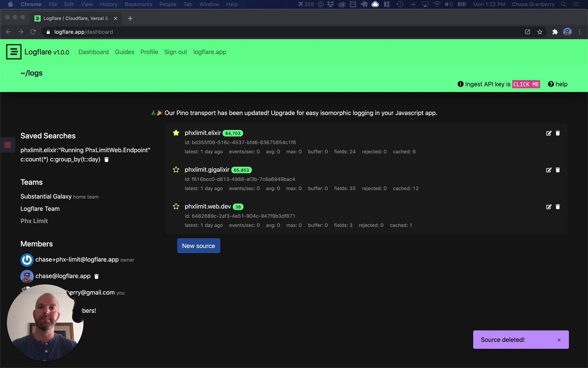Edit the phxlimit.elixir source
This screenshot has width=588, height=368.
[x=548, y=133]
